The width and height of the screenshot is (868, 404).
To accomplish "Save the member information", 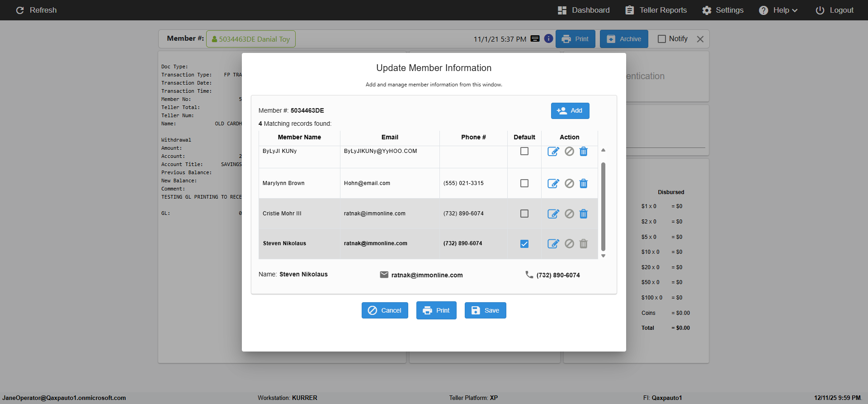I will pos(486,310).
